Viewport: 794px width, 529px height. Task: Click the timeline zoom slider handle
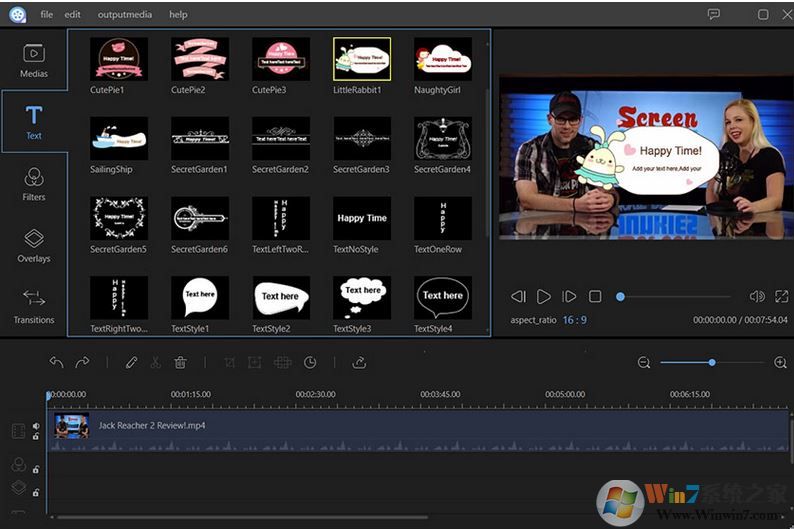click(x=712, y=362)
